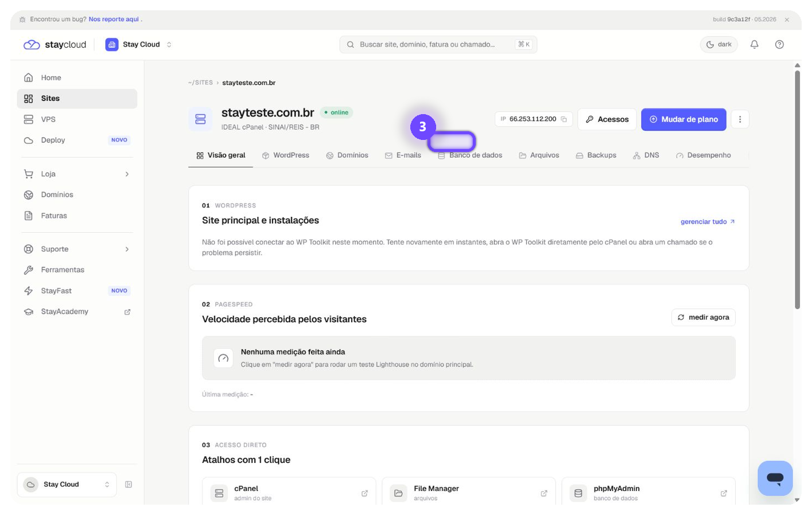Open Domínios in sidebar
This screenshot has width=812, height=515.
[77, 195]
